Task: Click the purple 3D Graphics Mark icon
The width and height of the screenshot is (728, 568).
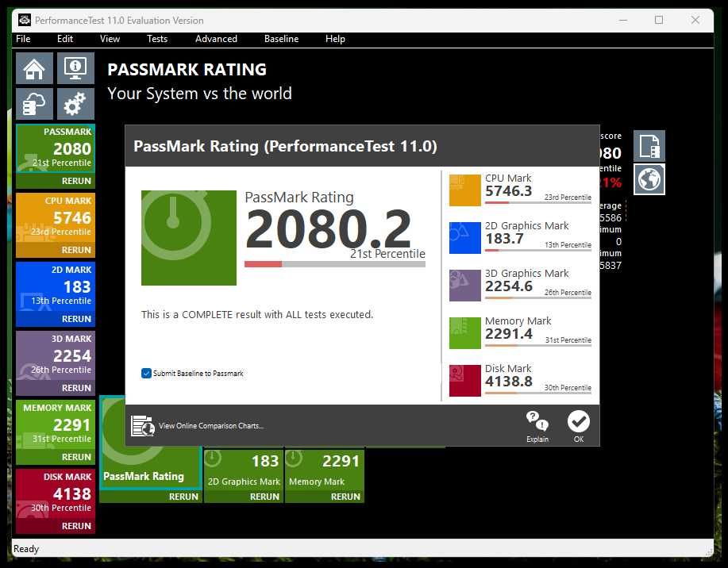Action: (464, 286)
